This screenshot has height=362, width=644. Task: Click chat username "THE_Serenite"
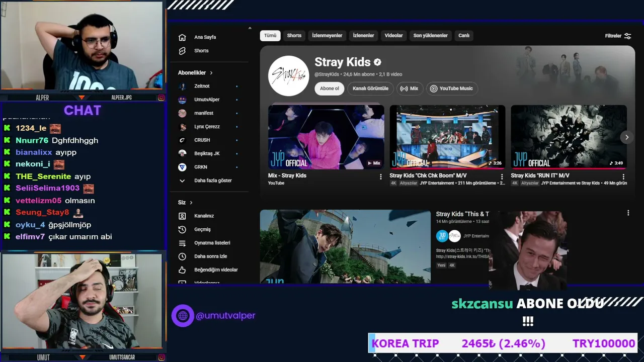pyautogui.click(x=43, y=176)
